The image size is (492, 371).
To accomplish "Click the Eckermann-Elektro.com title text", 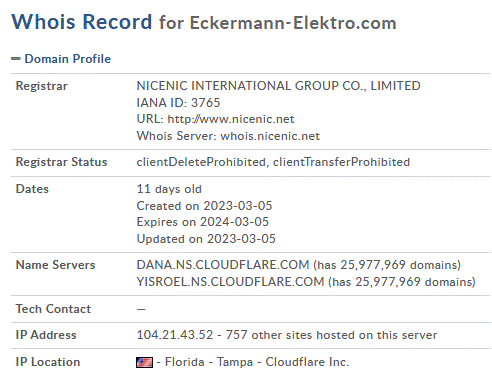I will [293, 23].
